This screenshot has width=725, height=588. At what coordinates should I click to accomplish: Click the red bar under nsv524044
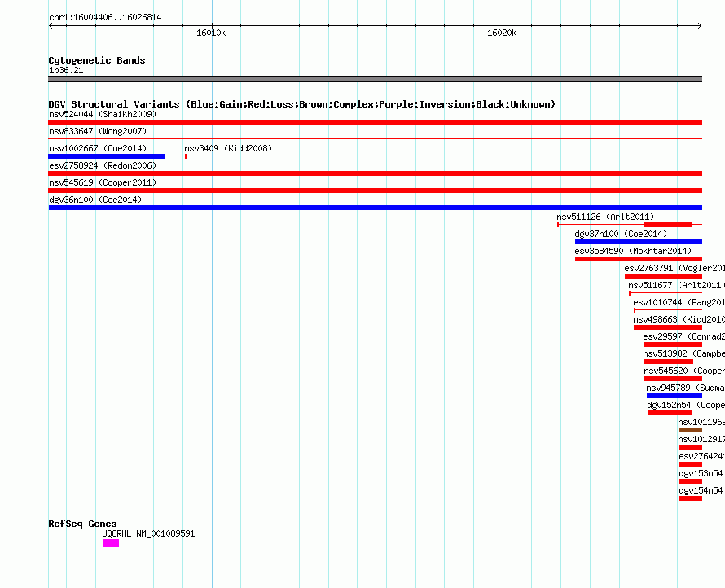point(375,122)
